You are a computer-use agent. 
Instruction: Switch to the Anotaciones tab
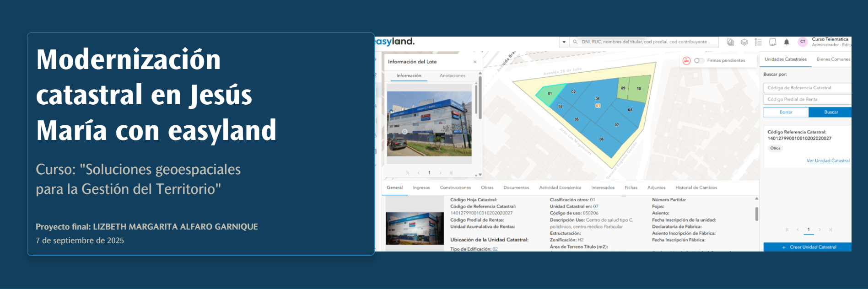pyautogui.click(x=452, y=76)
